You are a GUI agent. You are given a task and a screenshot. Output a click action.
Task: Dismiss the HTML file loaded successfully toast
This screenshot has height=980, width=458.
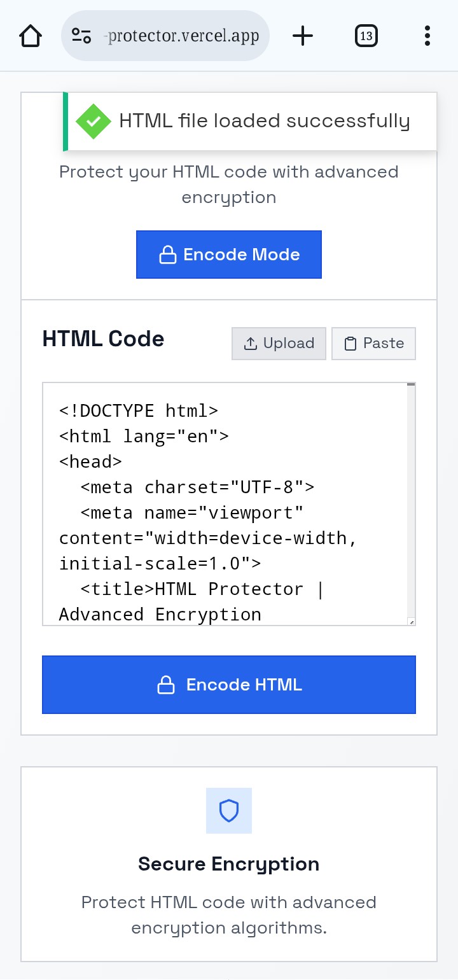coord(250,121)
